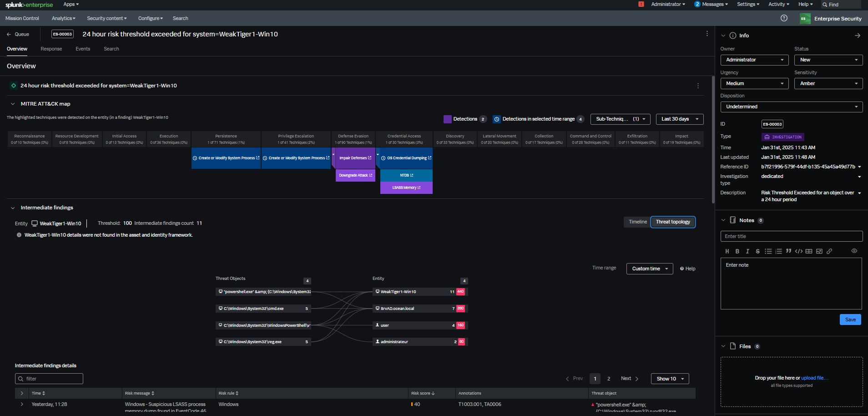Image resolution: width=868 pixels, height=416 pixels.
Task: Insert numbered list in note
Action: click(x=778, y=251)
